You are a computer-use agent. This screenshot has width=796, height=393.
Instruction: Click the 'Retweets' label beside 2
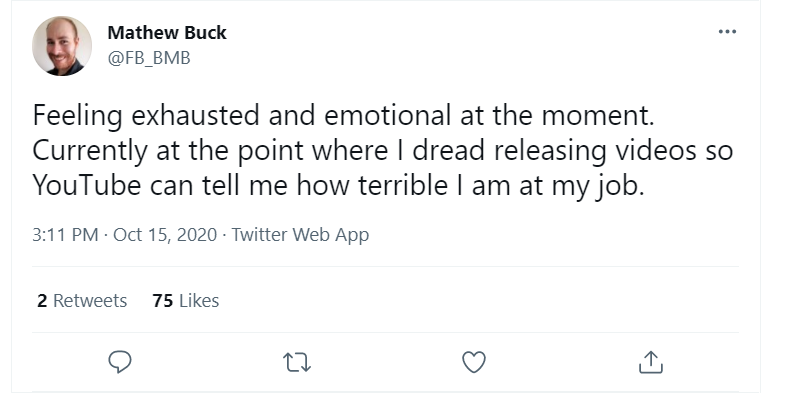coord(90,301)
